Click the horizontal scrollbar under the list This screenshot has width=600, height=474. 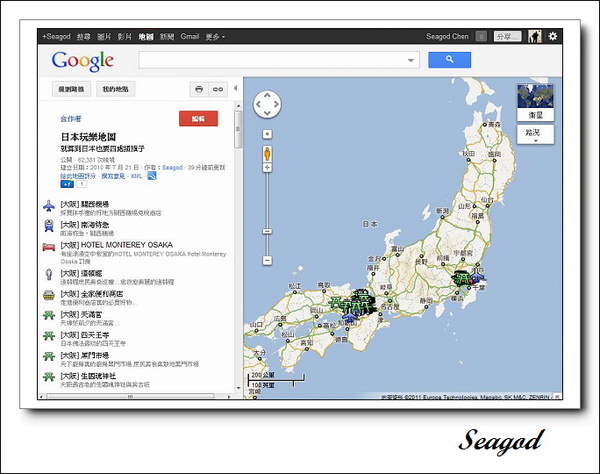(130, 397)
